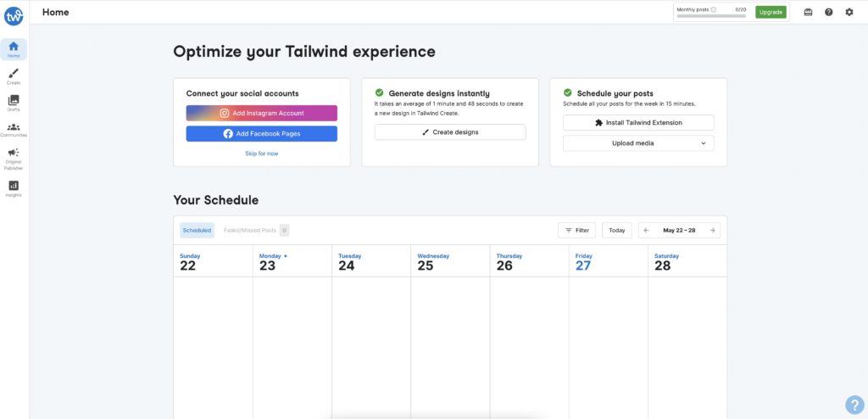Click the Tailwind logo icon
This screenshot has width=868, height=419.
coord(14,16)
